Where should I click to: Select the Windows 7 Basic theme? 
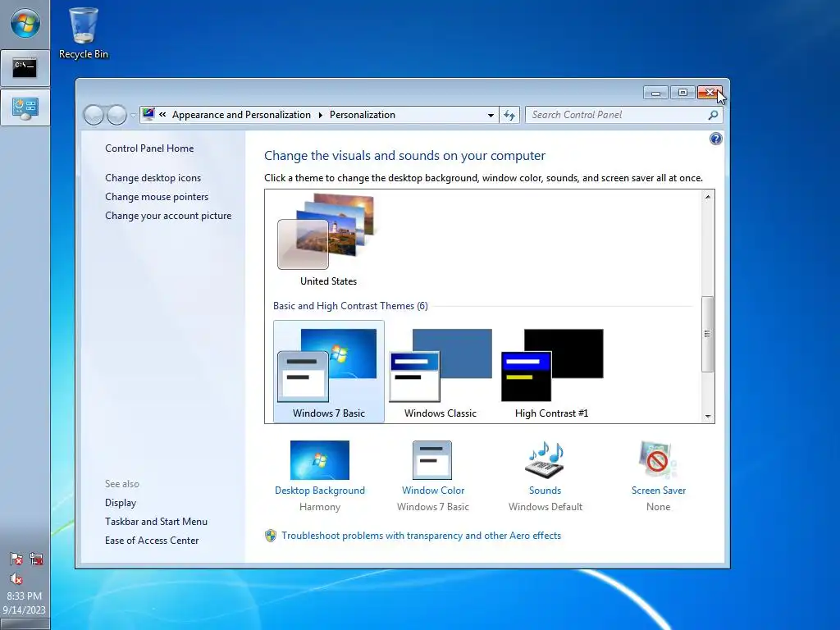pyautogui.click(x=328, y=372)
